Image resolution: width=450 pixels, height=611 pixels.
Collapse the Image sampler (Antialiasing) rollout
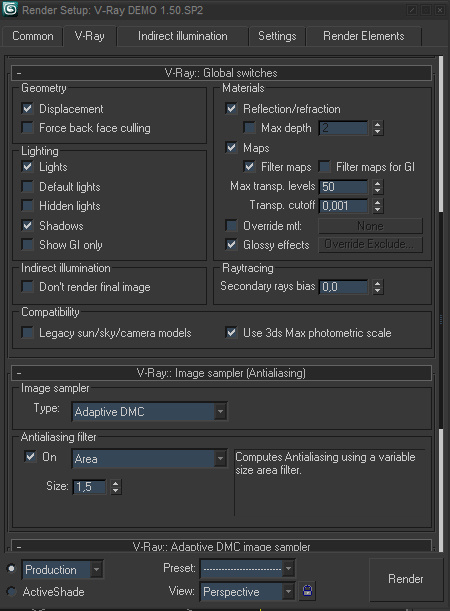(19, 373)
